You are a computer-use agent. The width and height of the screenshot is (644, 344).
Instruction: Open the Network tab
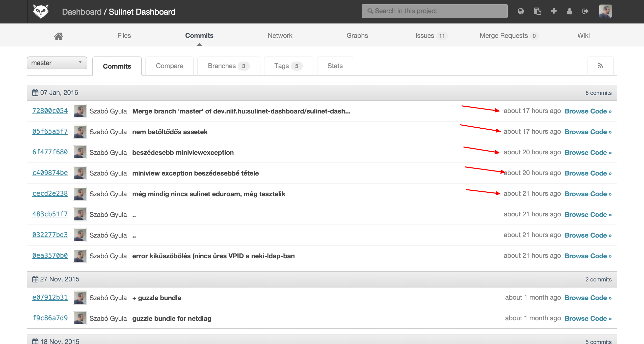[280, 36]
